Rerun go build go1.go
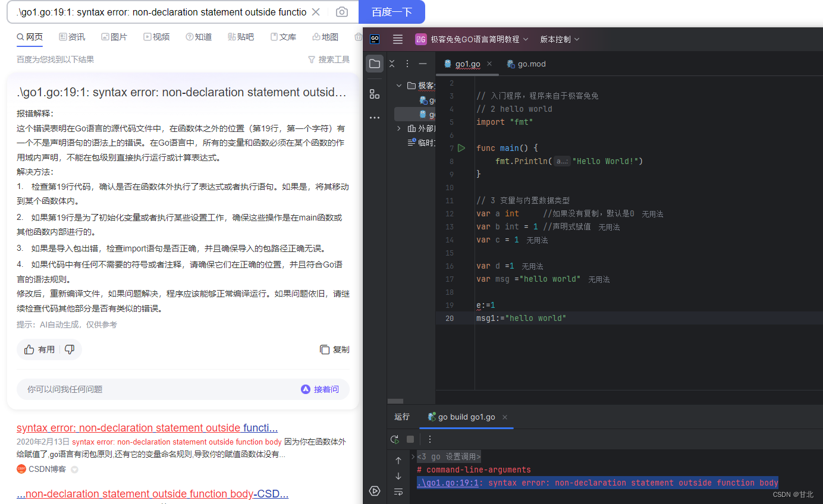Screen dimensions: 823x504 click(395, 439)
